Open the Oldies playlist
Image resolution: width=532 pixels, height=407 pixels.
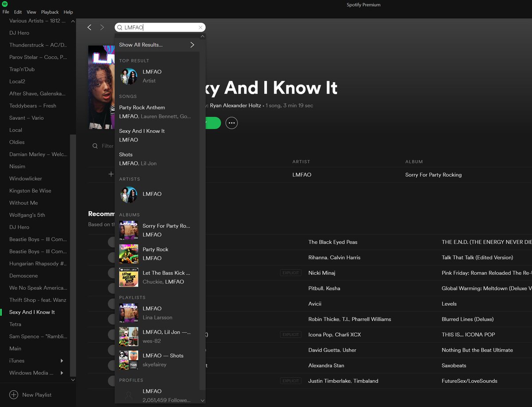tap(17, 142)
